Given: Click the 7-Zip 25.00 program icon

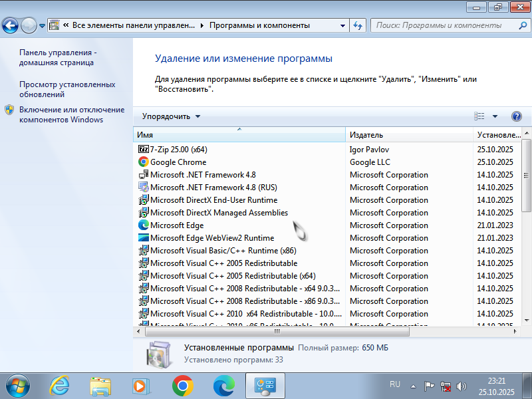Looking at the screenshot, I should (143, 150).
